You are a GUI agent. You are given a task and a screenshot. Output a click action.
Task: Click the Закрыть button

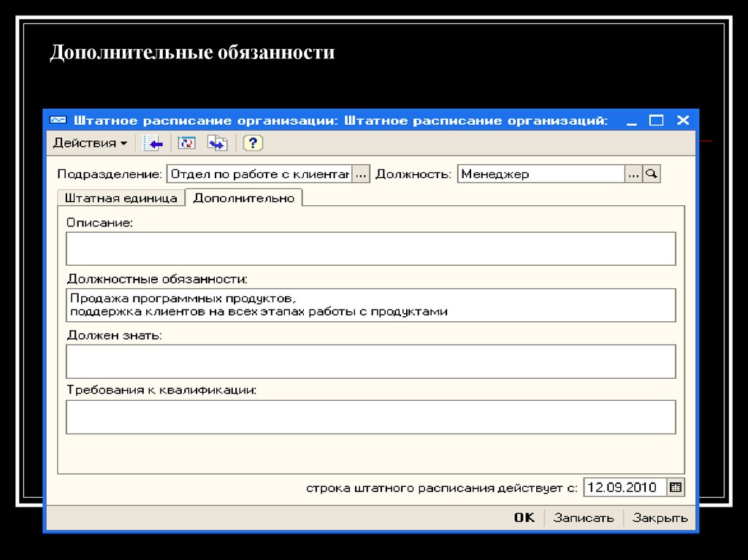point(660,518)
